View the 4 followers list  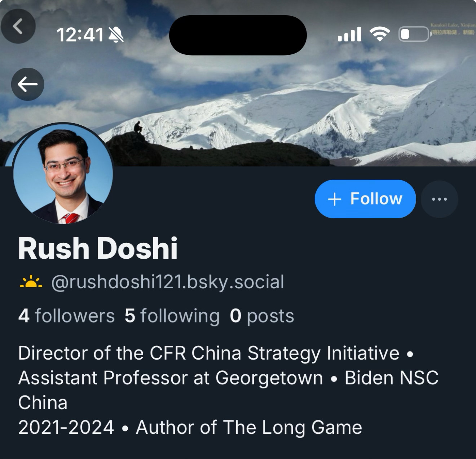pos(66,316)
